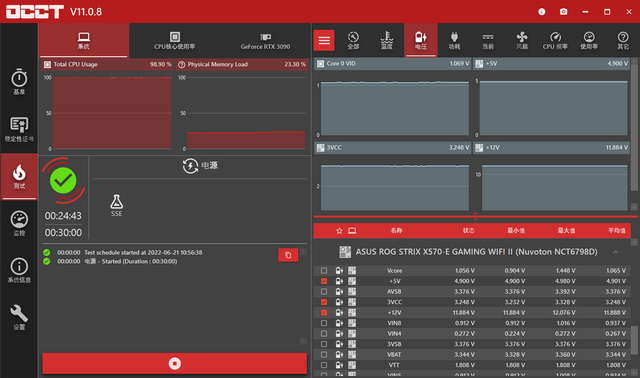Switch to GeForce RTX 3090 tab
Viewport: 640px width, 378px height.
pyautogui.click(x=265, y=40)
